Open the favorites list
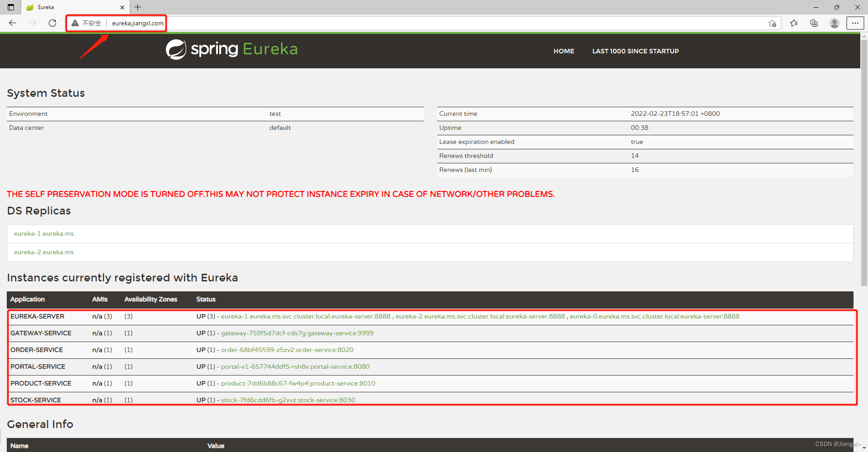This screenshot has width=868, height=452. [x=794, y=23]
